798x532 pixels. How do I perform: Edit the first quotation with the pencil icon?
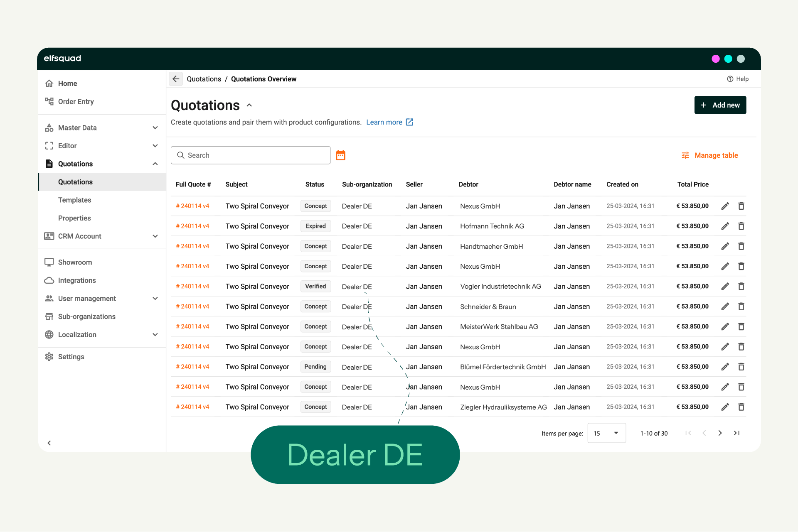[x=725, y=206]
